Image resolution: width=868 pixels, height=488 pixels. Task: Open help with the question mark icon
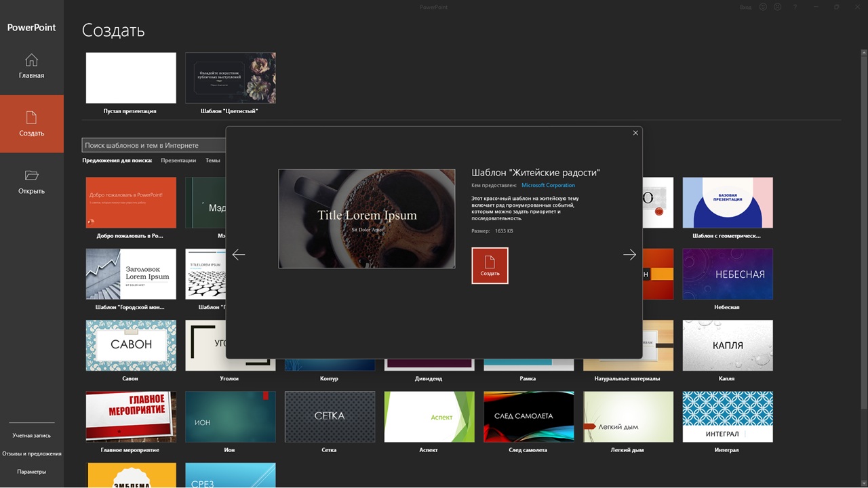(795, 7)
